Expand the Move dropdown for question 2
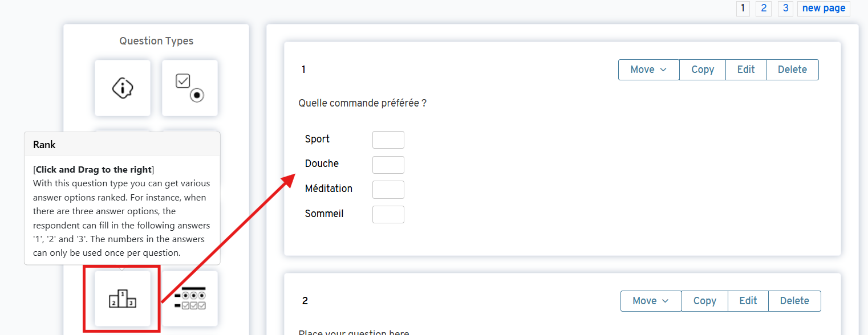868x335 pixels. (651, 301)
